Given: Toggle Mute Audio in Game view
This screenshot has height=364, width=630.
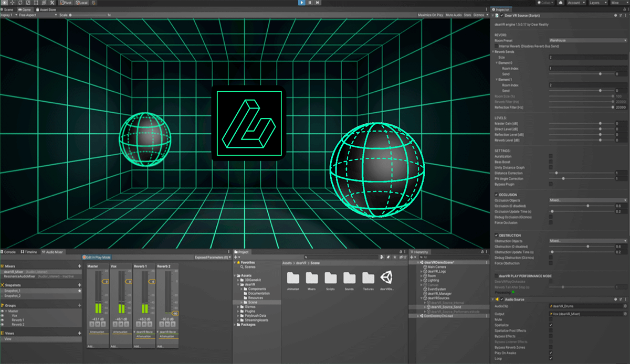Looking at the screenshot, I should pos(454,15).
